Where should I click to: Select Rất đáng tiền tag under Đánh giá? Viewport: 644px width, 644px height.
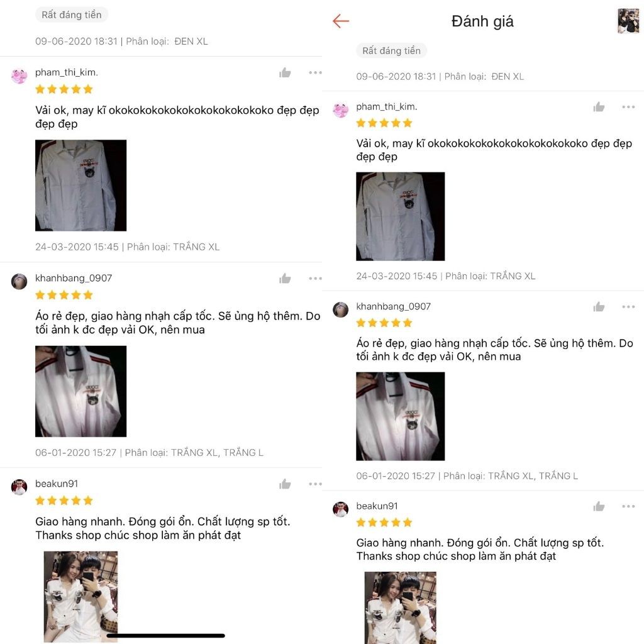coord(391,50)
